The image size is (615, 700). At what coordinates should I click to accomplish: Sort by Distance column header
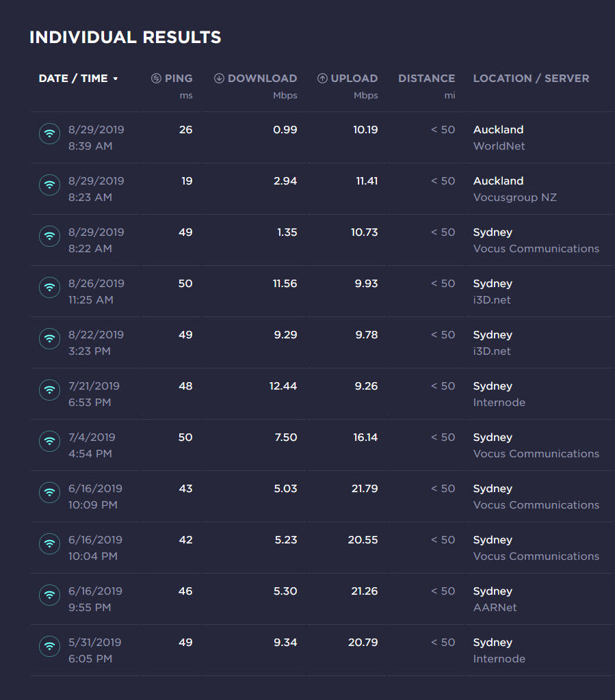click(426, 78)
